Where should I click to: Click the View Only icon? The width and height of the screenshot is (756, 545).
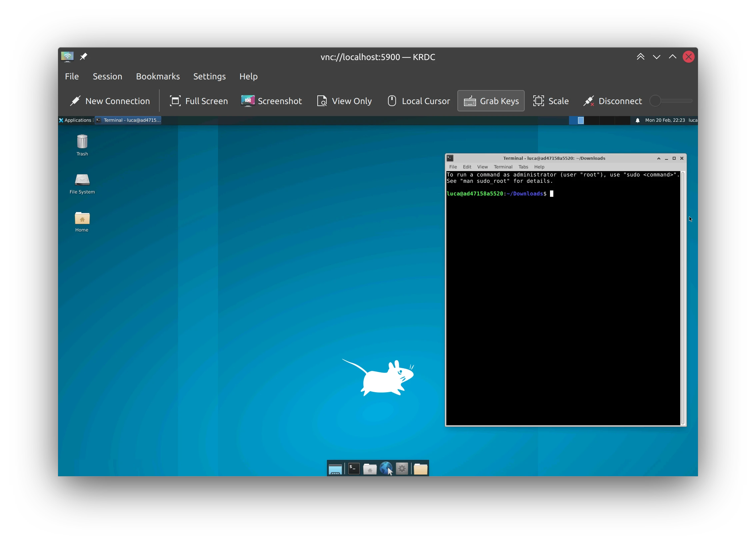[322, 101]
